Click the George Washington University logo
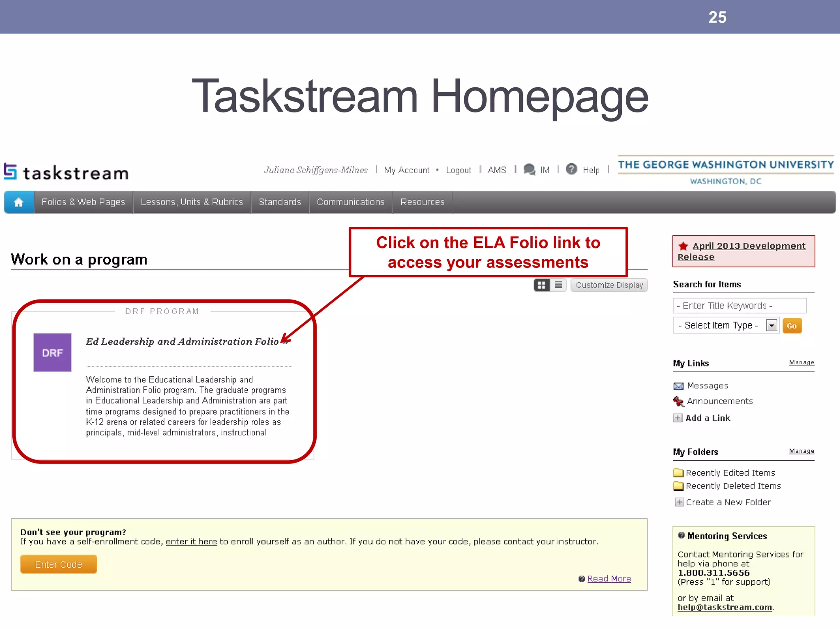Viewport: 840px width, 630px height. 726,171
